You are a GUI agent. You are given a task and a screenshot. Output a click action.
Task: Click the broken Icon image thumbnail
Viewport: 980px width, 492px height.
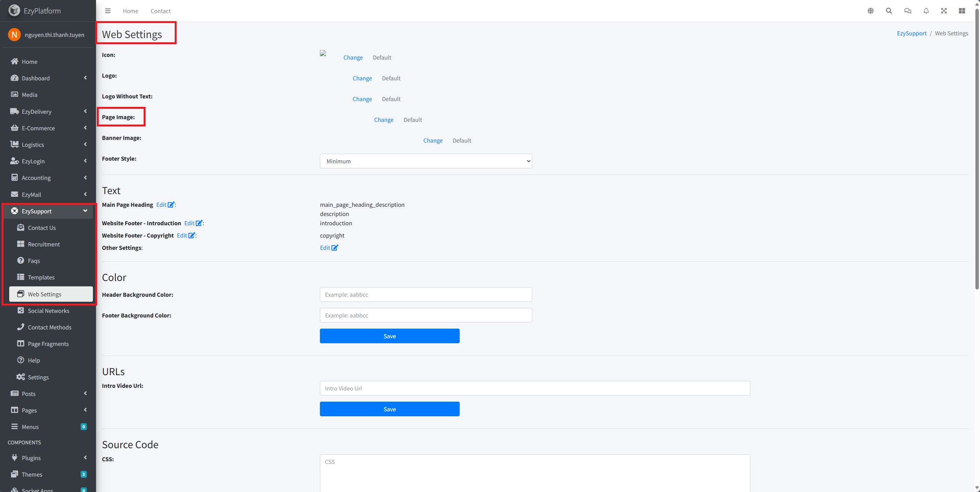click(323, 53)
